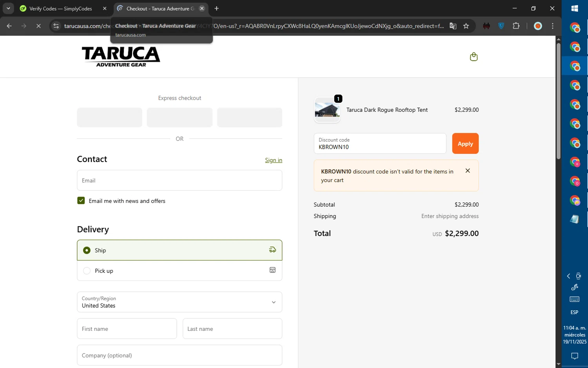Click the ESP language indicator

click(x=575, y=312)
